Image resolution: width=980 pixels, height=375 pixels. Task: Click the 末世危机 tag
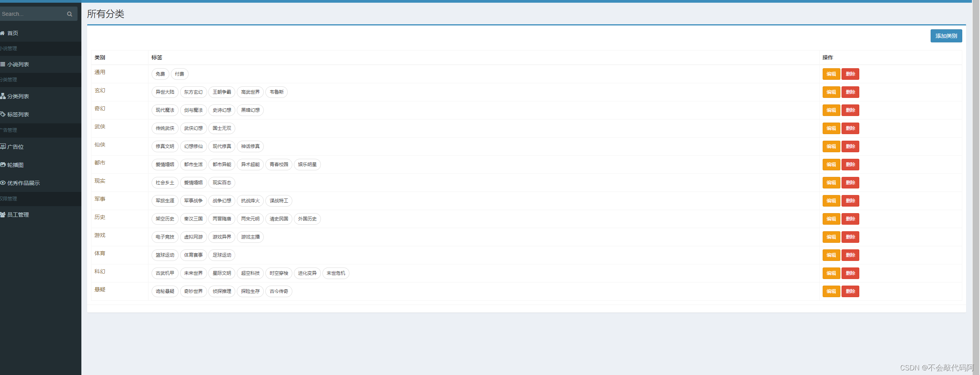pyautogui.click(x=336, y=273)
